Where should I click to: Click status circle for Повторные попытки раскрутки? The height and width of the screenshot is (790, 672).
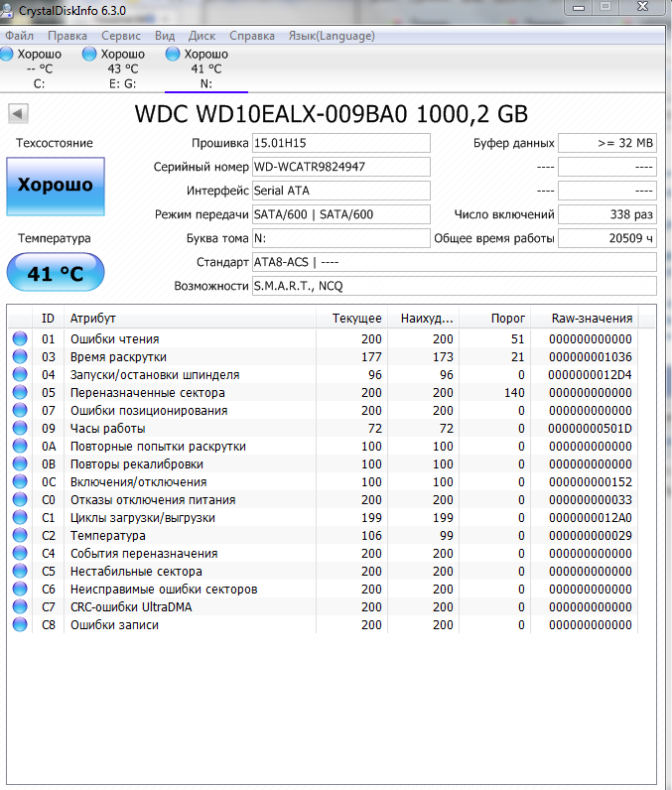(x=20, y=446)
